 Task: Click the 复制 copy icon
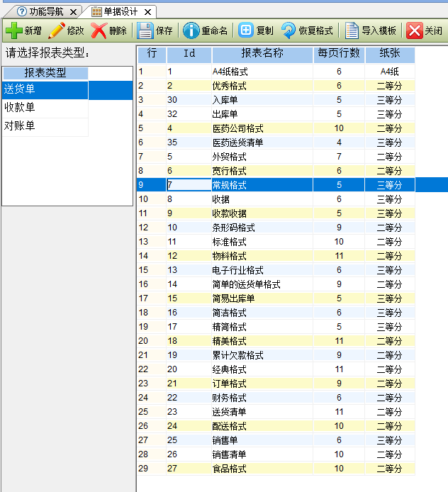pos(246,30)
